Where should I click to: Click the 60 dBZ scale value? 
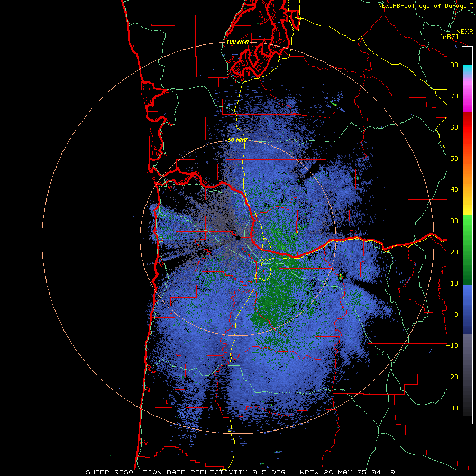454,127
